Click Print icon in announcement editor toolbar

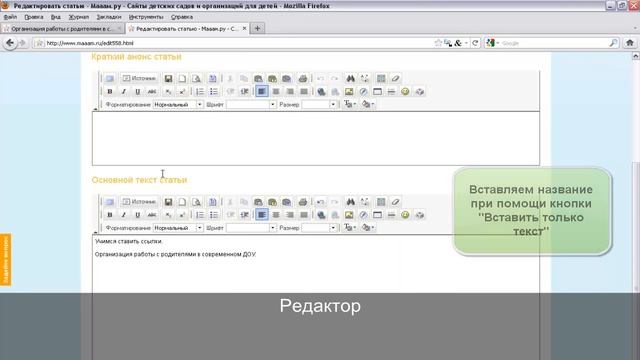pyautogui.click(x=302, y=78)
